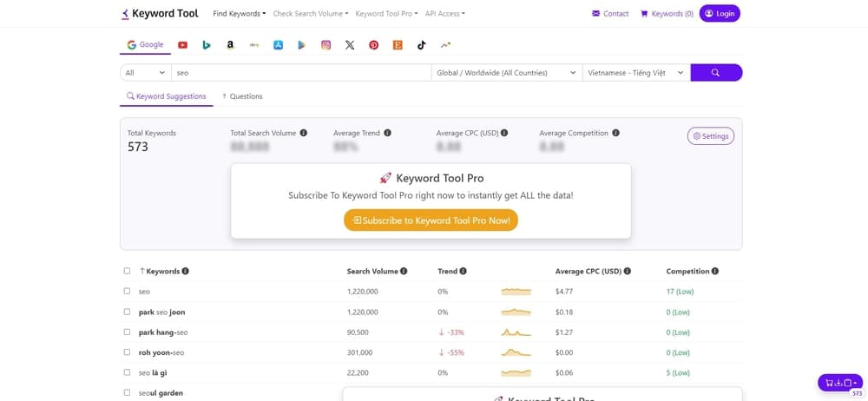This screenshot has height=401, width=868.
Task: Open the eBay keyword tab
Action: pos(254,45)
